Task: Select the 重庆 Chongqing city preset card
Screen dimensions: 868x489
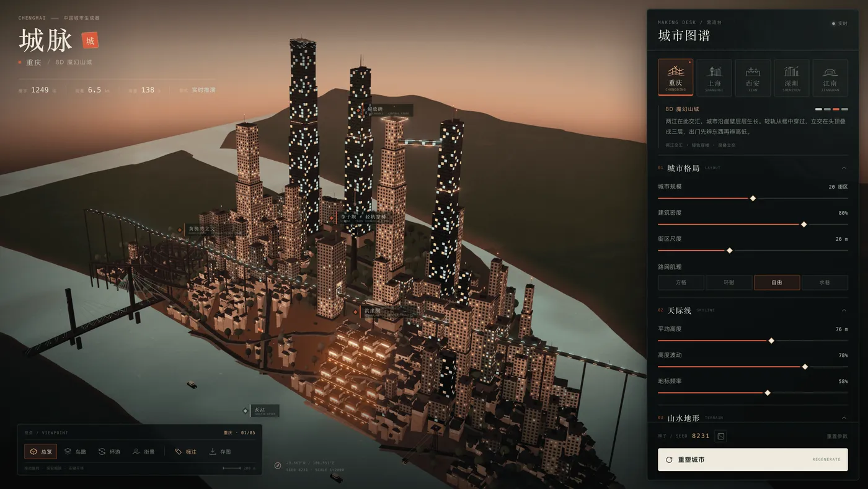Action: 675,78
